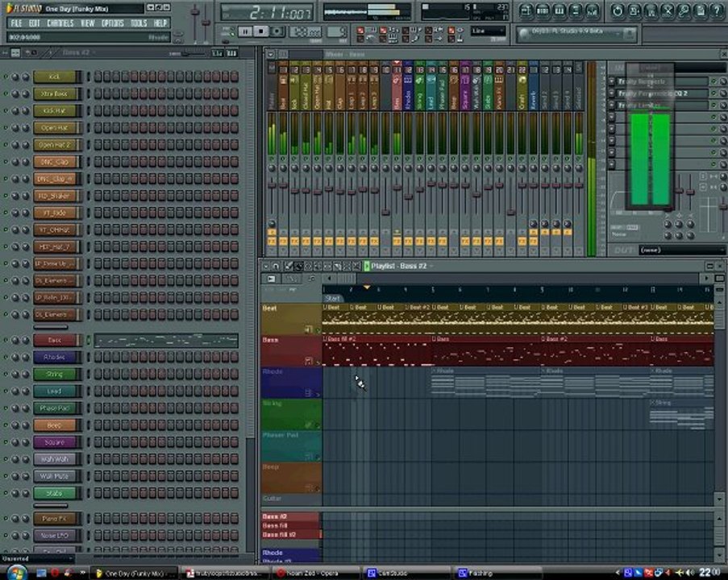Open the CHANNELS menu
The image size is (728, 580).
click(x=60, y=23)
